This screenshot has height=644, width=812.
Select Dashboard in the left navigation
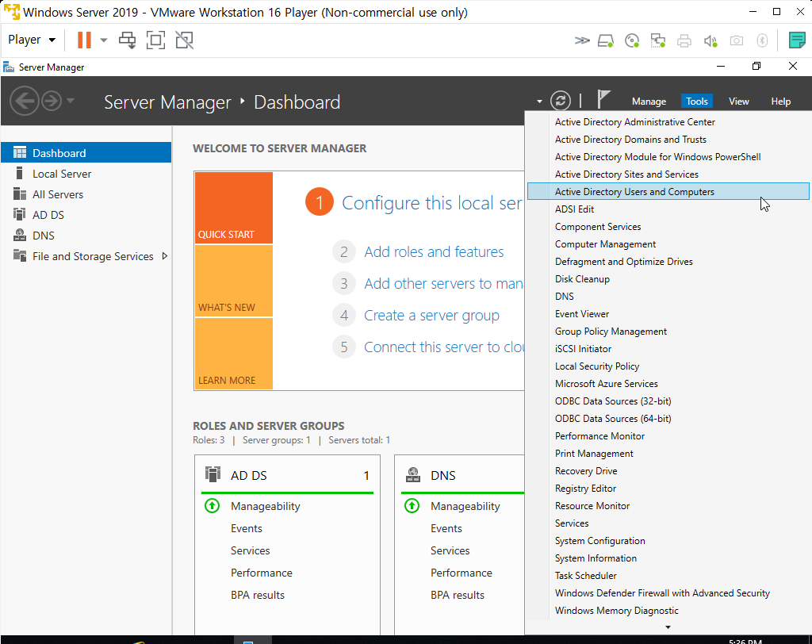(x=86, y=153)
